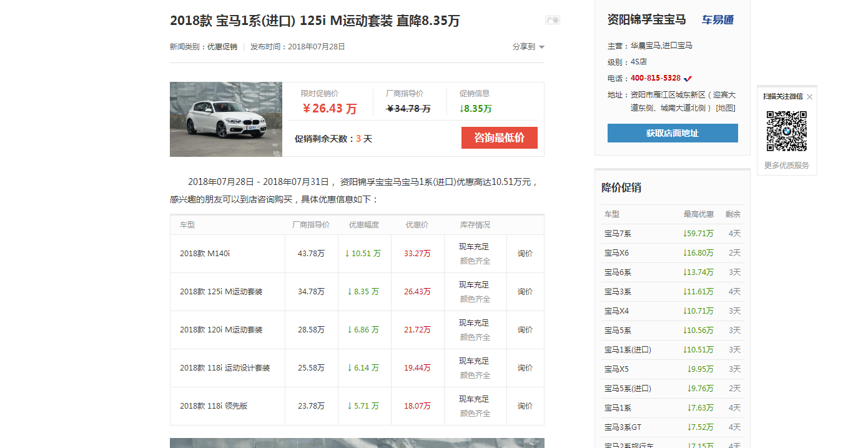Screen dimensions: 868x448
Task: Click the 更多优质服务 link under QR code
Action: (x=786, y=166)
